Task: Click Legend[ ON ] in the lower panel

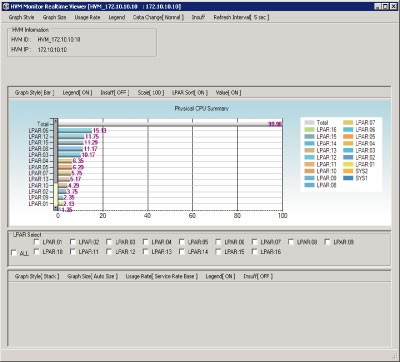Action: [x=220, y=276]
